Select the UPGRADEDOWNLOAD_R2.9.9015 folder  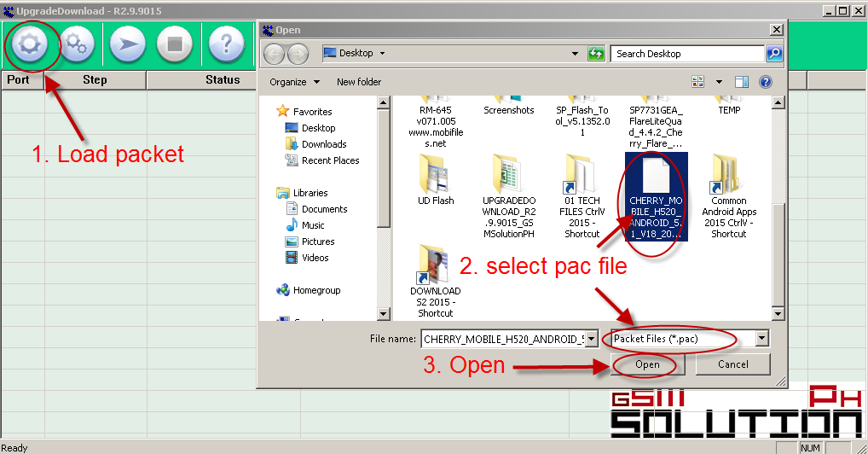point(509,196)
